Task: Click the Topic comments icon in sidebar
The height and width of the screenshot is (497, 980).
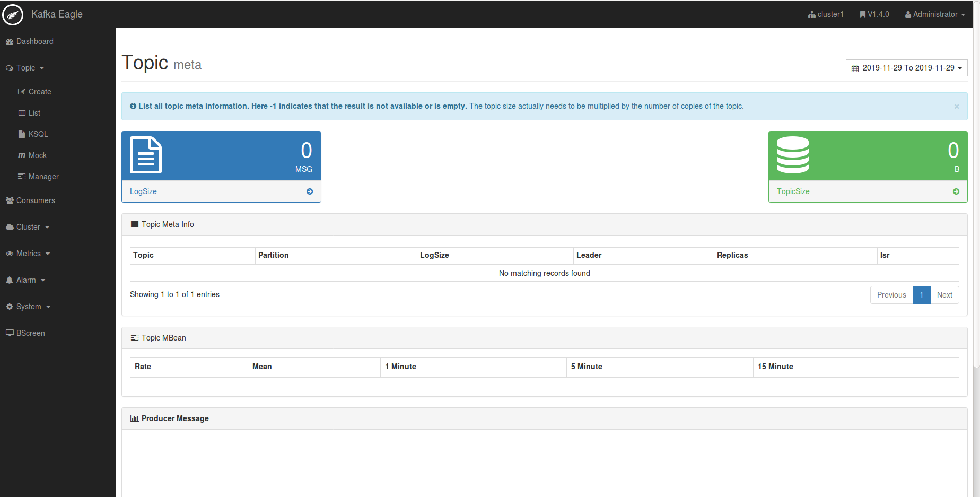Action: pyautogui.click(x=10, y=68)
